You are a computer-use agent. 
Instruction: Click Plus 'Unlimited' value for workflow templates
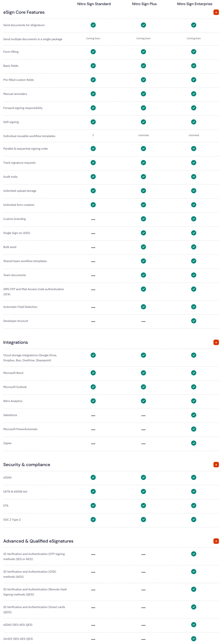point(143,135)
